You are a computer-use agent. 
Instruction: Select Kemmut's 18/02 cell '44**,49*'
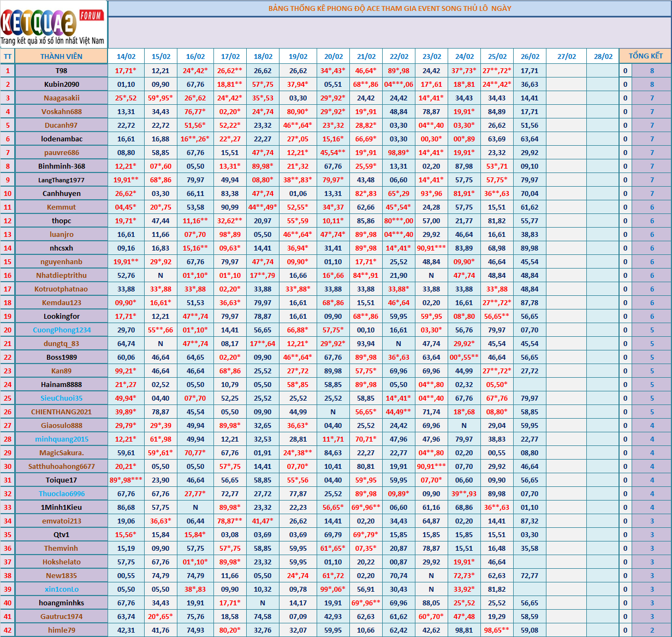(x=263, y=207)
